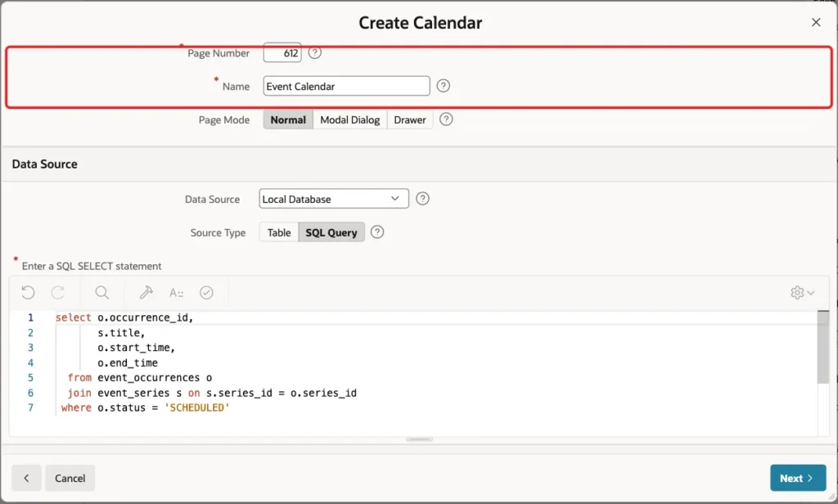Show help for Page Mode
This screenshot has height=504, width=838.
(446, 119)
